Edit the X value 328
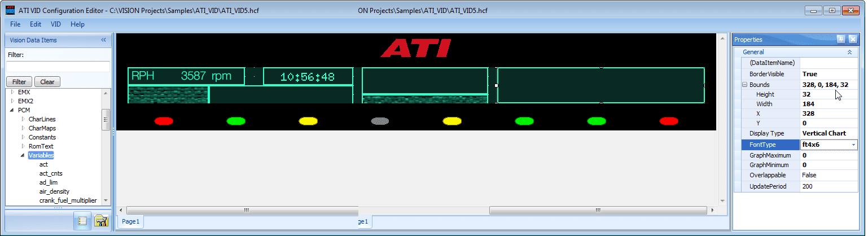This screenshot has width=868, height=236. pos(829,113)
